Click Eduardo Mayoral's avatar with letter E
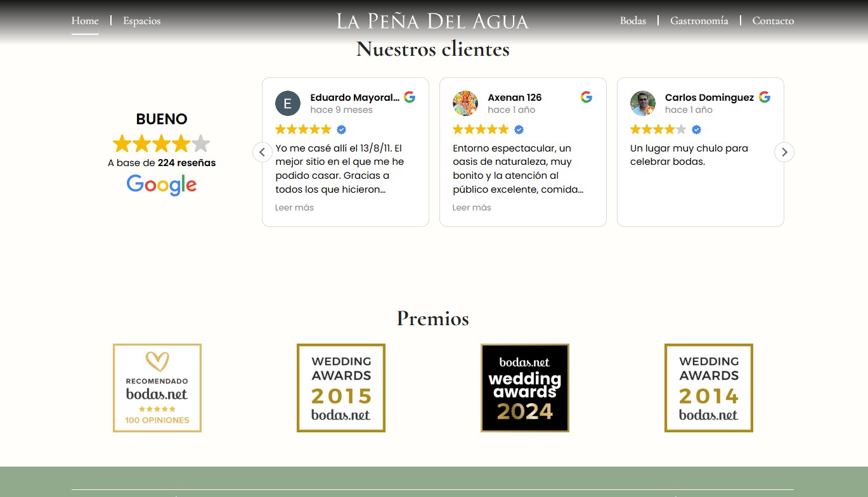This screenshot has width=868, height=497. pyautogui.click(x=288, y=103)
